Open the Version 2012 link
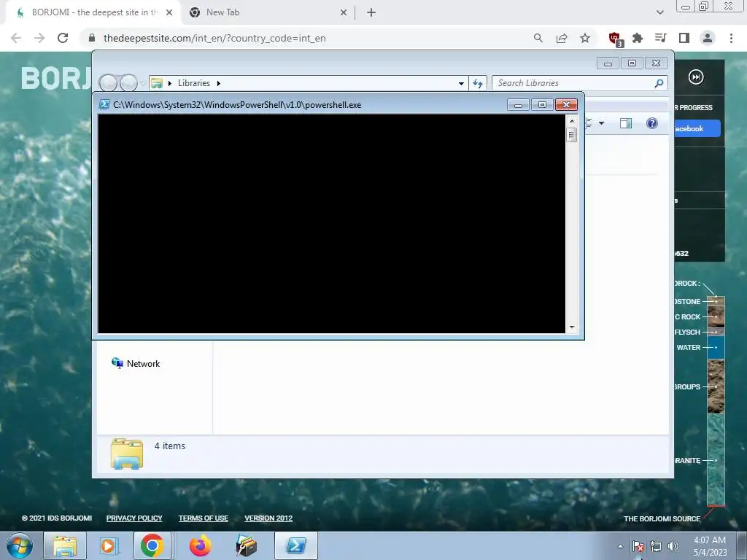747x560 pixels. click(x=268, y=518)
